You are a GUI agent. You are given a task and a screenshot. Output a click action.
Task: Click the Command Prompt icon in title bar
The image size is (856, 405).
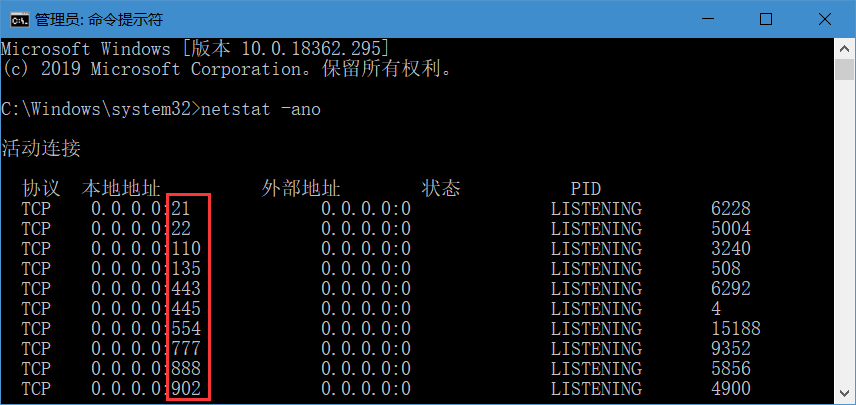coord(17,19)
